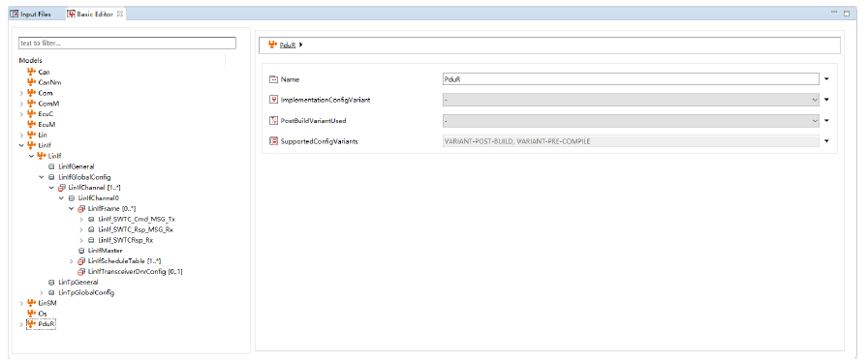Click the SupportedConfigVariants value field
The width and height of the screenshot is (868, 361).
(631, 141)
